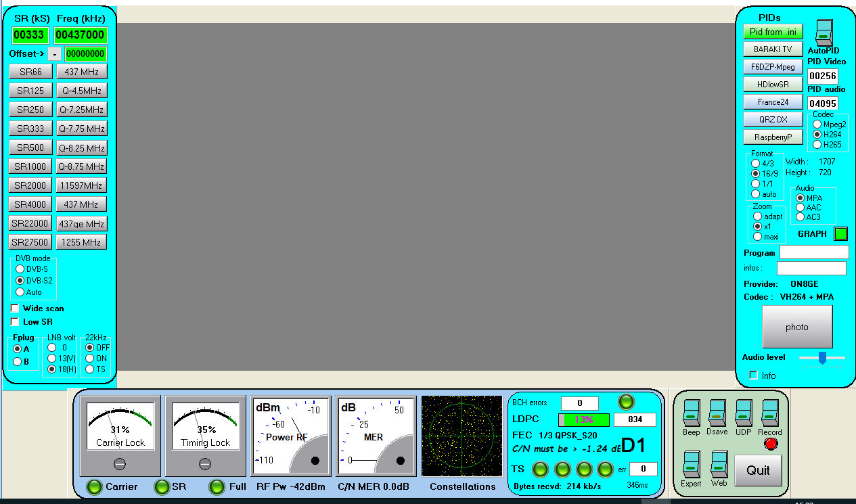Image resolution: width=856 pixels, height=504 pixels.
Task: Toggle the UDP switch
Action: pyautogui.click(x=744, y=413)
